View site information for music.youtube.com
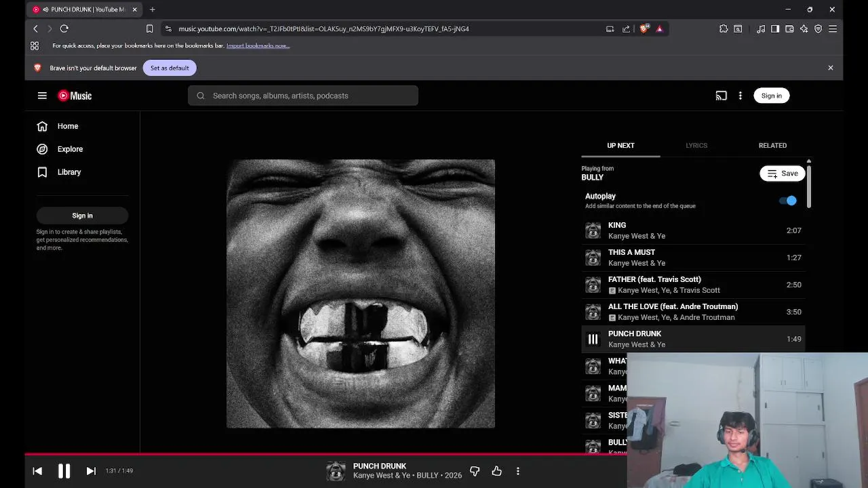868x488 pixels. [168, 28]
